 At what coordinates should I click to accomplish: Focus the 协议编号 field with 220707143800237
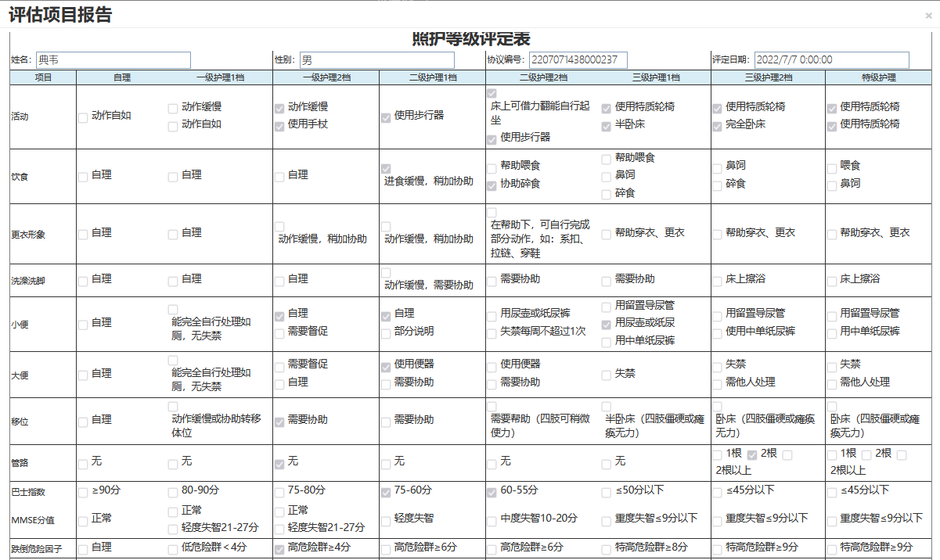pyautogui.click(x=578, y=60)
